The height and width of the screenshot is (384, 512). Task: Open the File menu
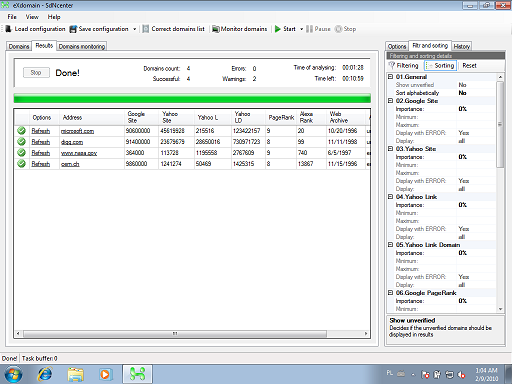12,17
